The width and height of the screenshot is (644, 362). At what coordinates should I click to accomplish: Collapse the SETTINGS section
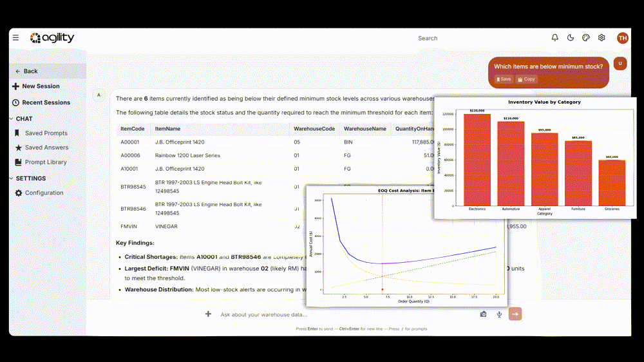28,178
